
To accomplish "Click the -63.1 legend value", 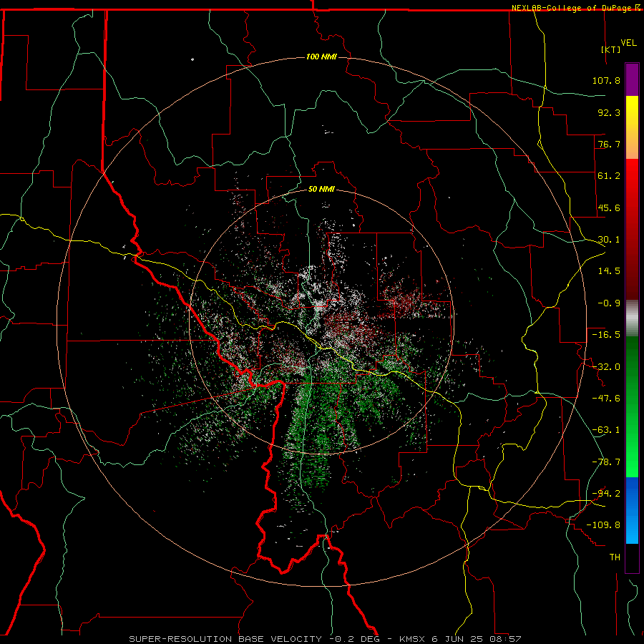I will click(606, 430).
